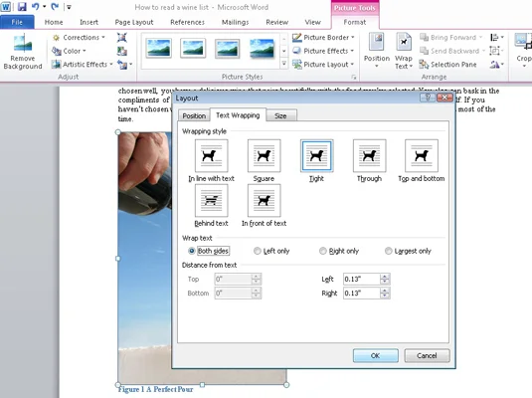532x398 pixels.
Task: Select the Square wrapping style icon
Action: 264,156
